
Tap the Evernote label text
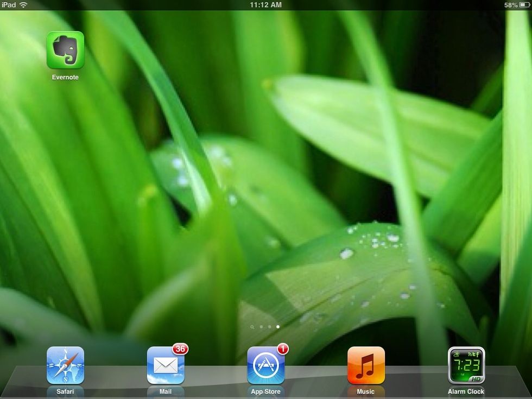(65, 77)
